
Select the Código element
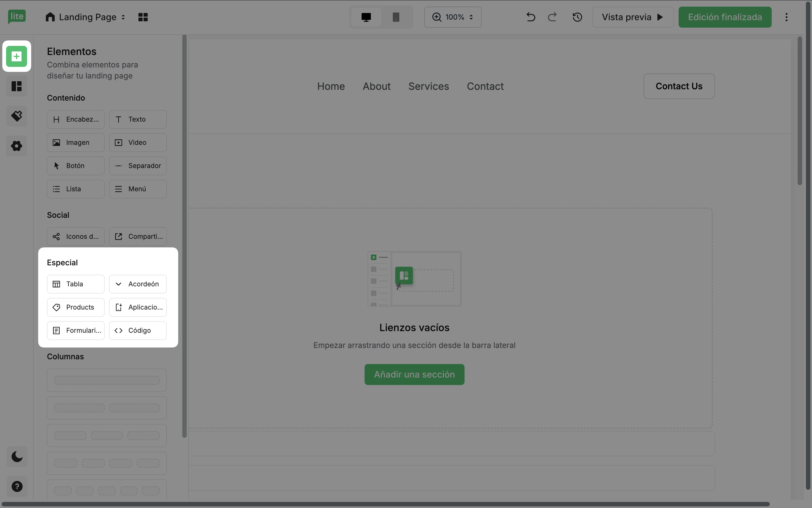138,330
